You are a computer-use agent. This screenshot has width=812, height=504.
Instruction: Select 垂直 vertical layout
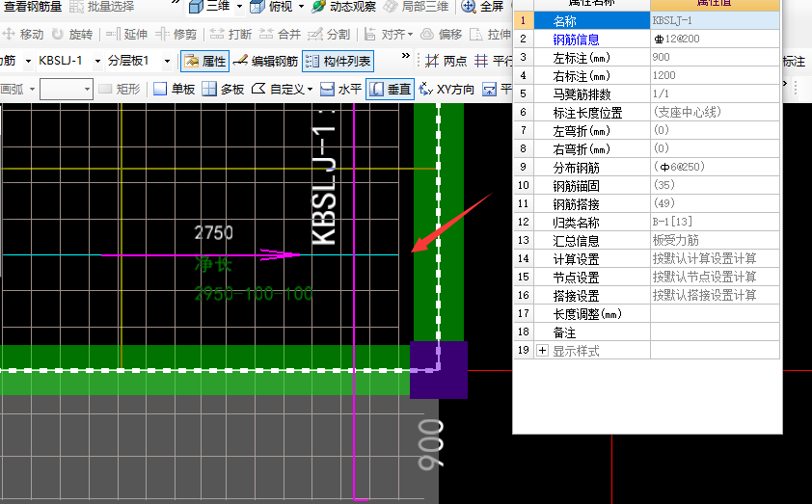click(390, 89)
